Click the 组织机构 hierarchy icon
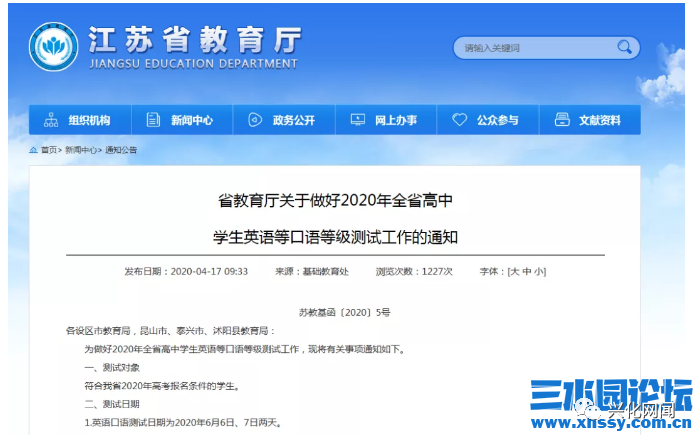Viewport: 698px width, 441px height. 51,120
